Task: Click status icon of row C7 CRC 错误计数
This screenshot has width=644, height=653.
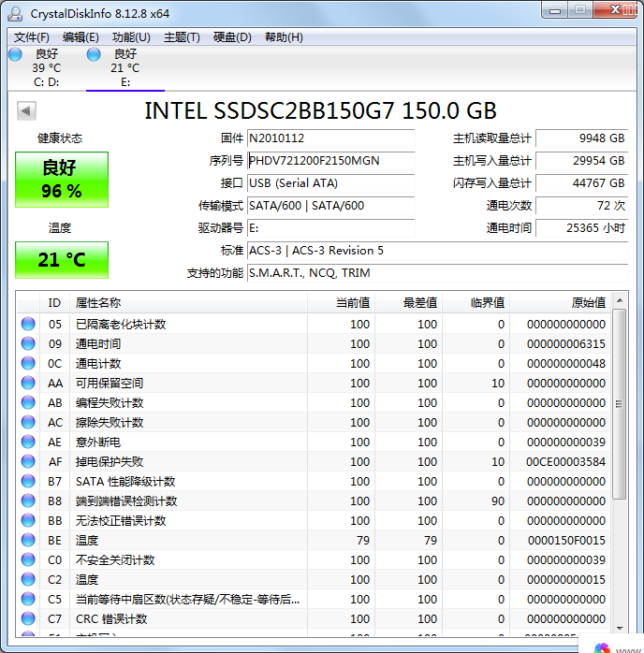Action: 28,618
